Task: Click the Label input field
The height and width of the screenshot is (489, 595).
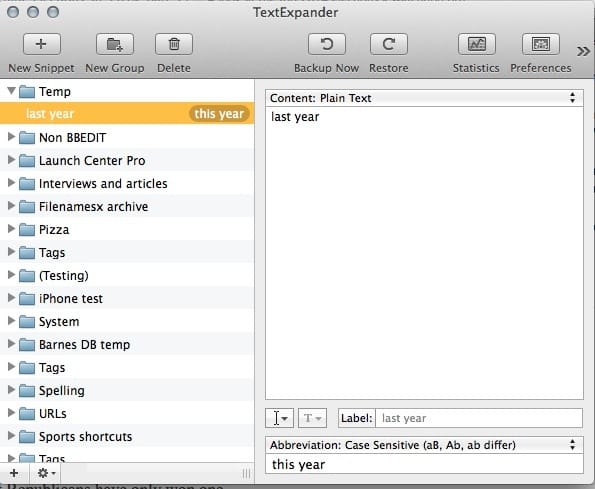Action: click(479, 418)
